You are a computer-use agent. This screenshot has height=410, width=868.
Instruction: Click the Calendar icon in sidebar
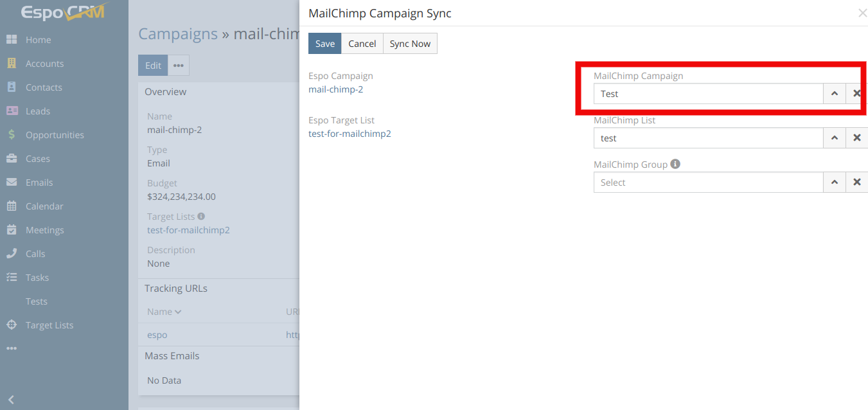[x=12, y=206]
